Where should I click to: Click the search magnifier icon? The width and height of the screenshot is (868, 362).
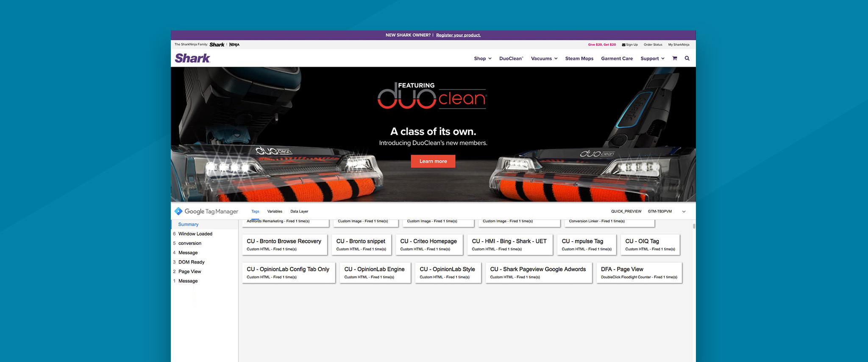point(687,59)
